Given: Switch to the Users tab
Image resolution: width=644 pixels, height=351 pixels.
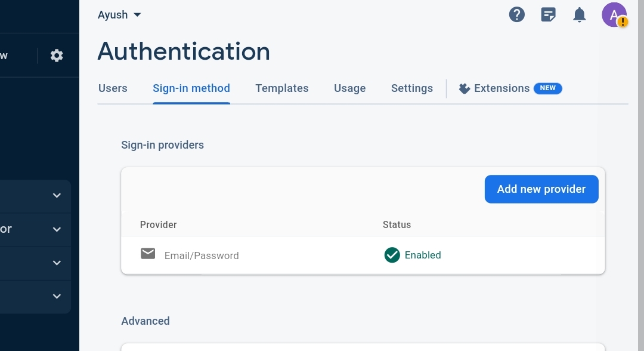Looking at the screenshot, I should [x=113, y=88].
